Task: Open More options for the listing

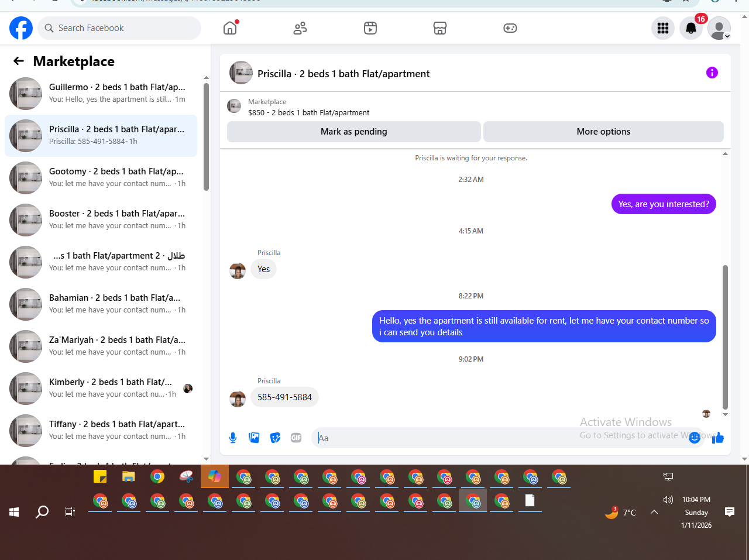Action: (x=603, y=132)
